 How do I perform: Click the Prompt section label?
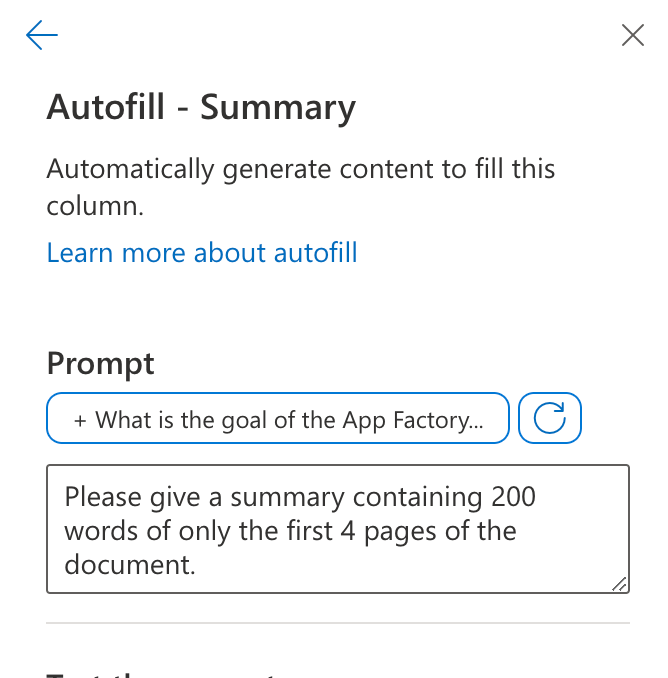coord(101,363)
